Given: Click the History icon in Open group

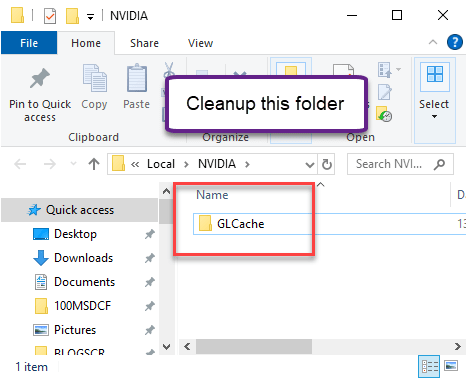Looking at the screenshot, I should click(384, 114).
